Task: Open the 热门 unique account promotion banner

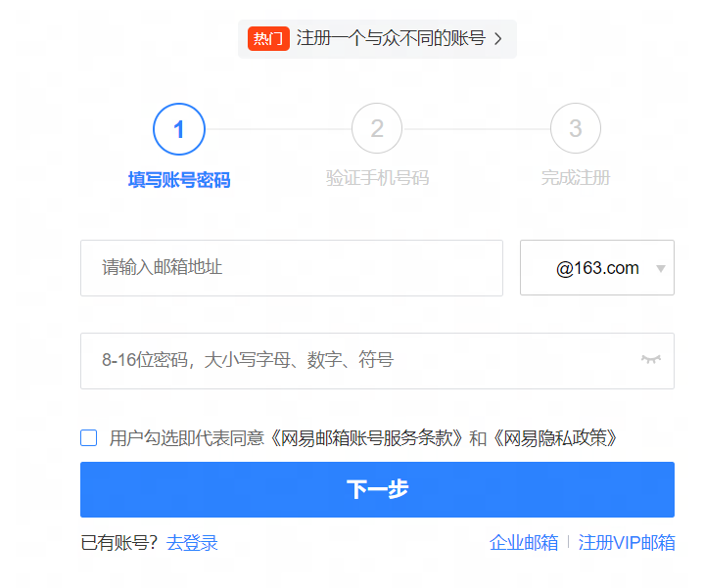Action: point(377,38)
